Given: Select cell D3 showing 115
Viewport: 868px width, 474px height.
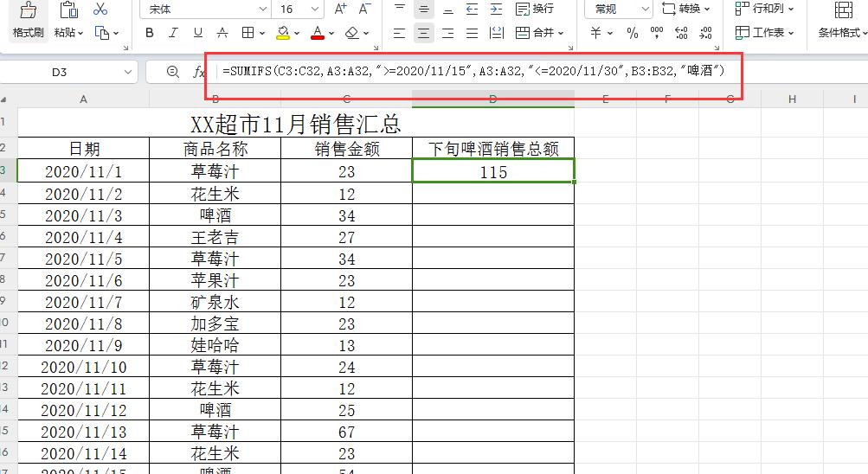Looking at the screenshot, I should click(x=493, y=171).
